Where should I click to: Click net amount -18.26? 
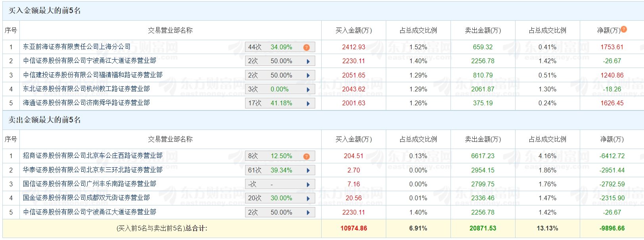[612, 89]
